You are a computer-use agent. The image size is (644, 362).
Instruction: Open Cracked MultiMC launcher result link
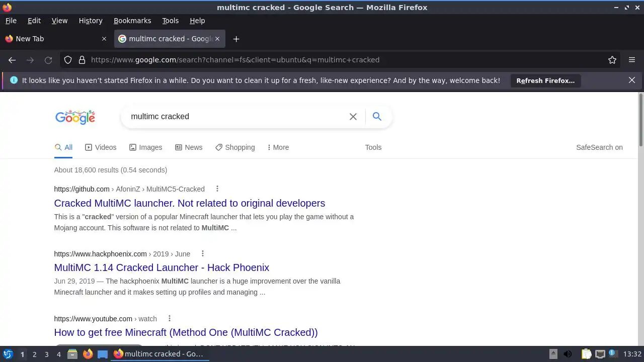[190, 203]
